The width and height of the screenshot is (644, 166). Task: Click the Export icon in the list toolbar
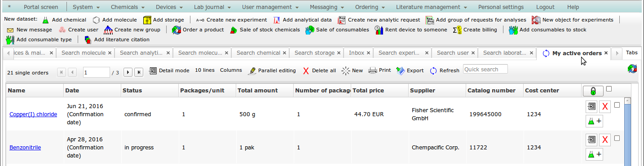coord(401,70)
